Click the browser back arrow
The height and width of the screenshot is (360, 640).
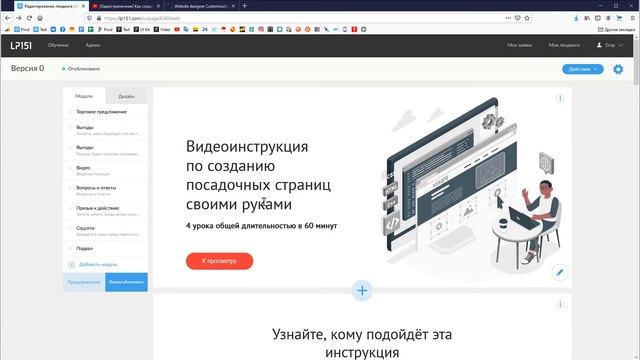pyautogui.click(x=8, y=18)
